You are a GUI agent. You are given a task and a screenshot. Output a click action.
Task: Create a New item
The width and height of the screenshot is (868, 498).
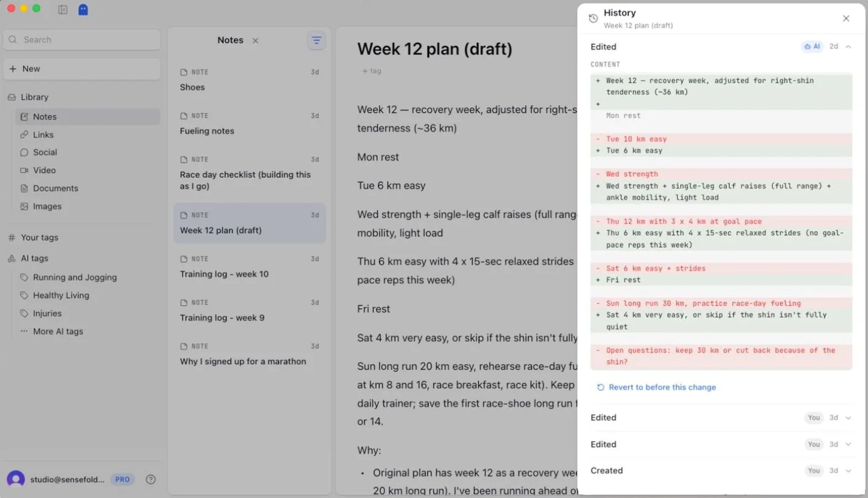(82, 69)
